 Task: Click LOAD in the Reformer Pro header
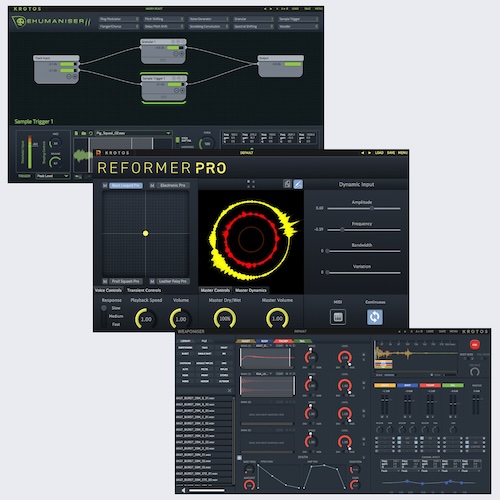tap(379, 153)
